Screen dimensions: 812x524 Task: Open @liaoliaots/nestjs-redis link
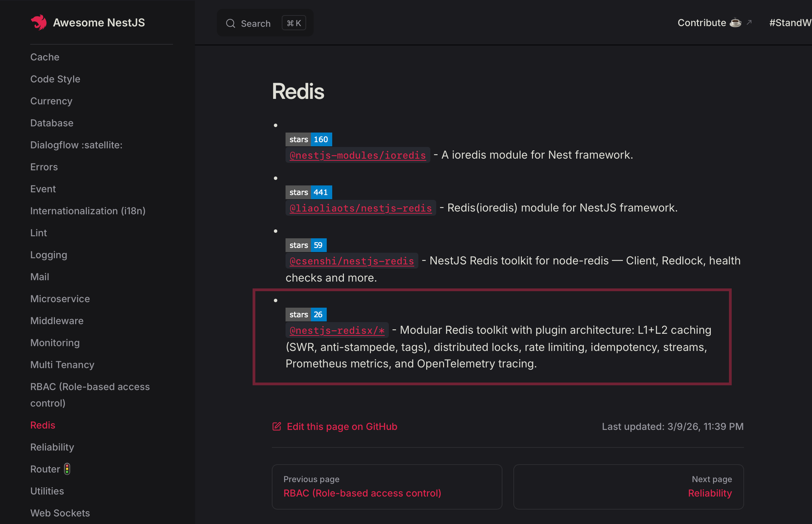(361, 208)
